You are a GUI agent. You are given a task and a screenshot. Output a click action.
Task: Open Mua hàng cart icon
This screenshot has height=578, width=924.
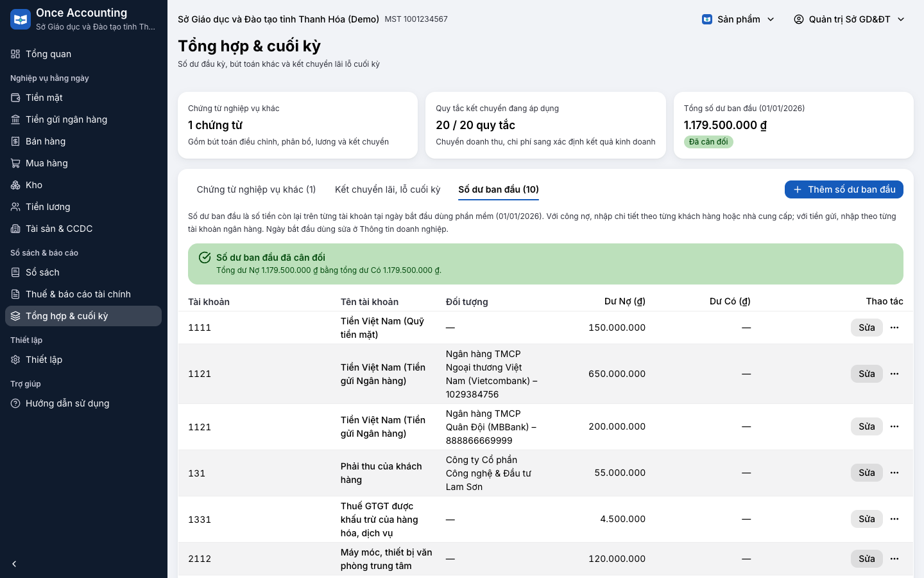[15, 163]
